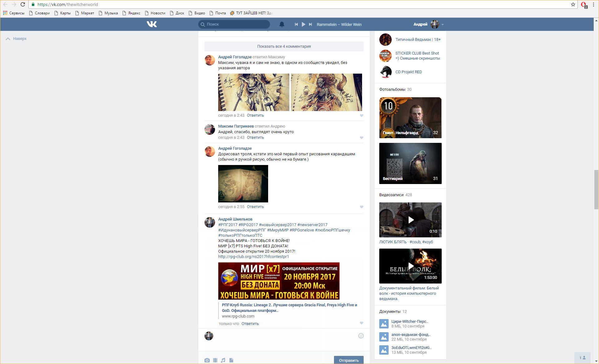The width and height of the screenshot is (599, 364).
Task: Attach a document to the comment
Action: [x=231, y=360]
